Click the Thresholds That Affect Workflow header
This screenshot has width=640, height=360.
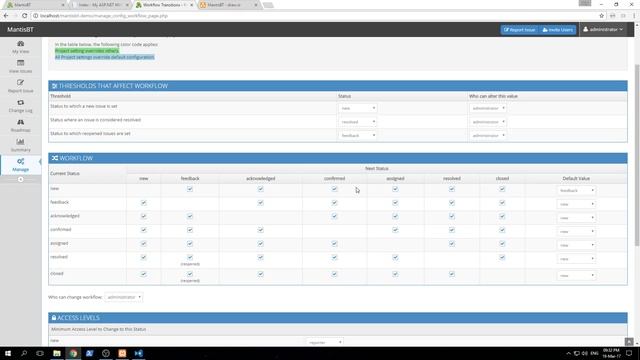[x=338, y=86]
